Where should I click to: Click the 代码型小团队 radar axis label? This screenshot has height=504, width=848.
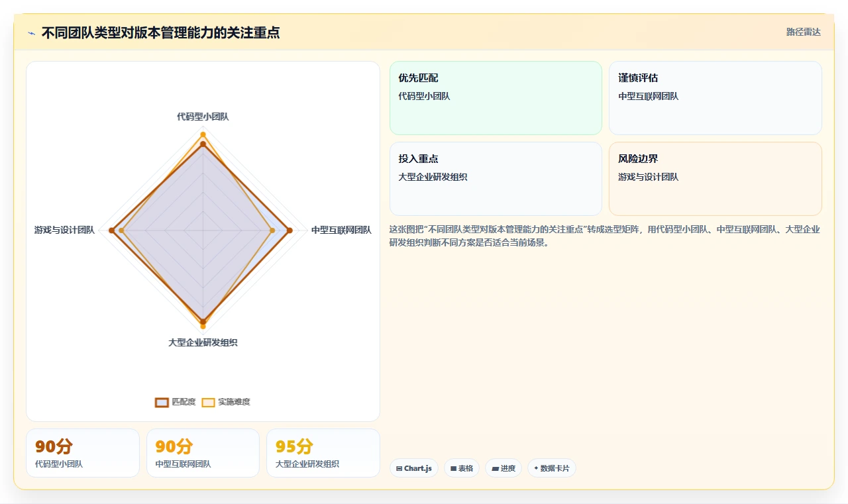coord(203,117)
